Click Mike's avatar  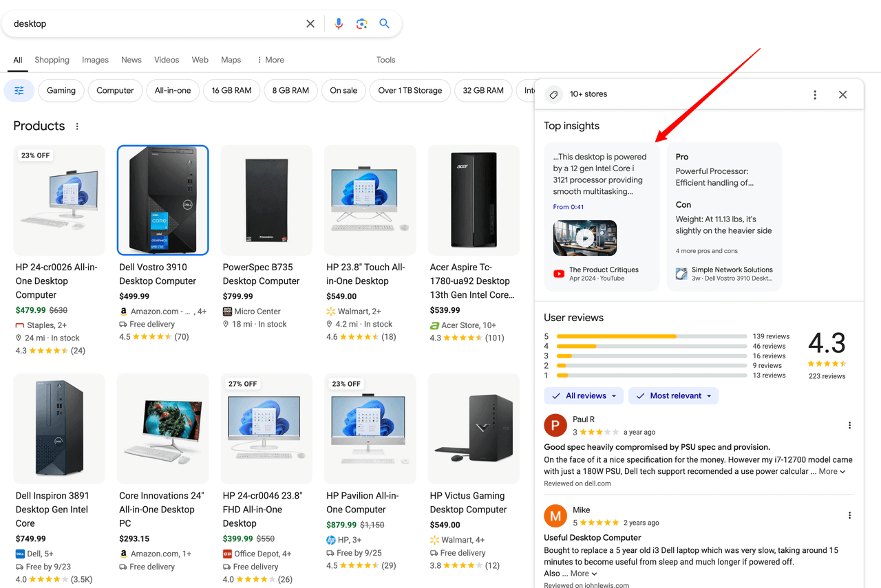click(x=555, y=516)
